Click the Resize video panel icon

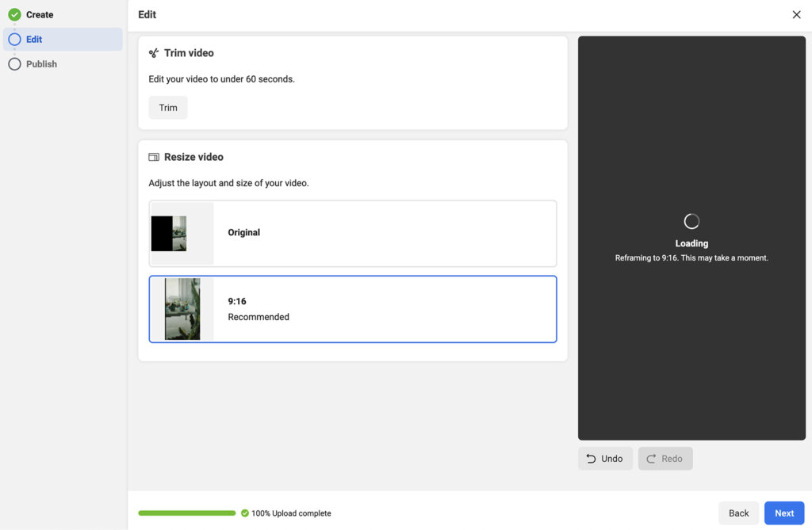pos(152,156)
